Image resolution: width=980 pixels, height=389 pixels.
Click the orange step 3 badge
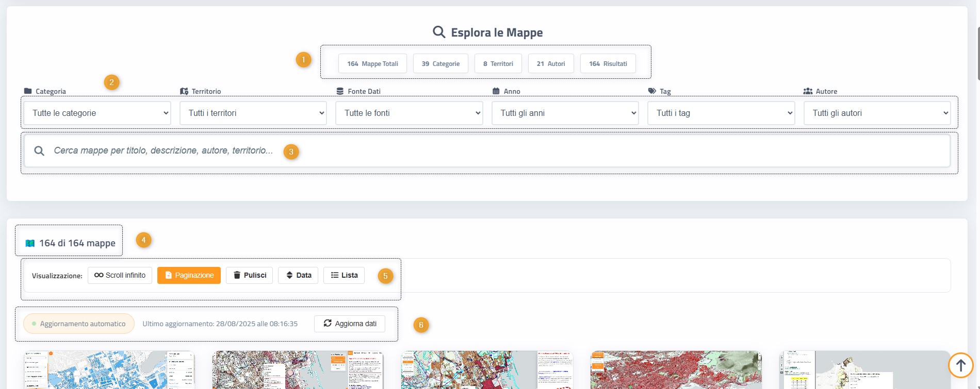point(291,152)
